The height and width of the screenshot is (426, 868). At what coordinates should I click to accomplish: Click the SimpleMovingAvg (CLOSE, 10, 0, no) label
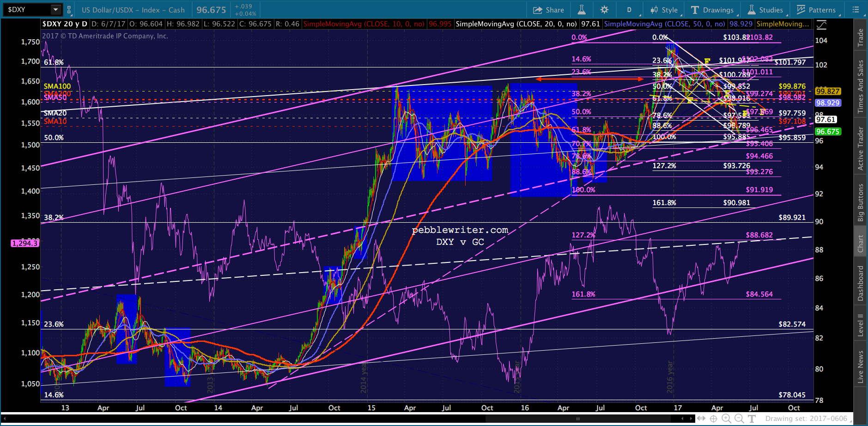pos(364,24)
